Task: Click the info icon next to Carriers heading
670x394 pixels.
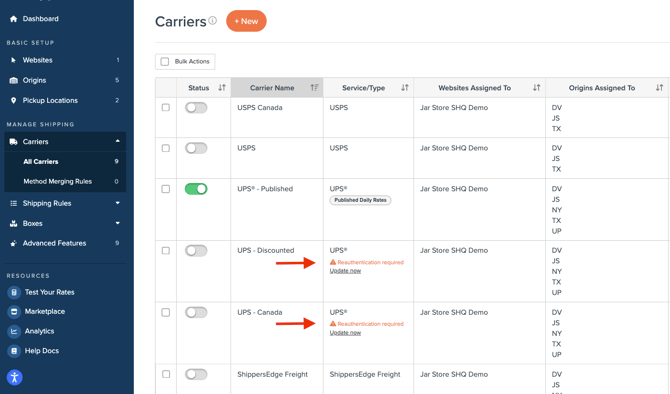Action: coord(212,20)
